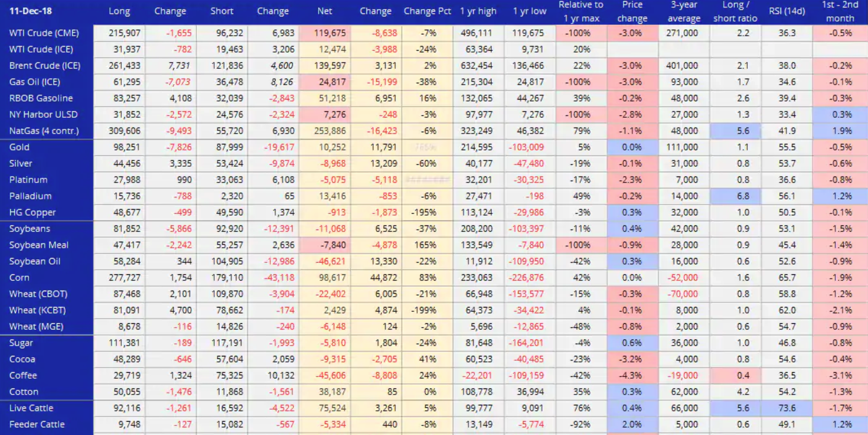
Task: Select the Short column header
Action: (222, 11)
